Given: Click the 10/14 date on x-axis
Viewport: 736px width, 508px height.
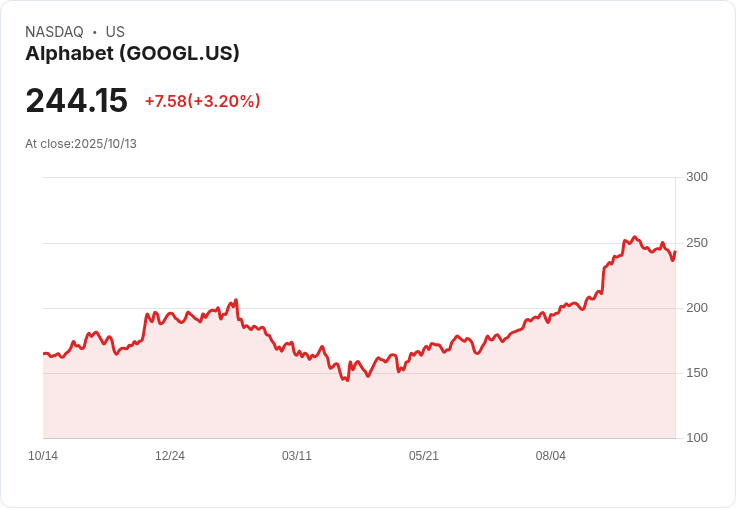Looking at the screenshot, I should (43, 456).
